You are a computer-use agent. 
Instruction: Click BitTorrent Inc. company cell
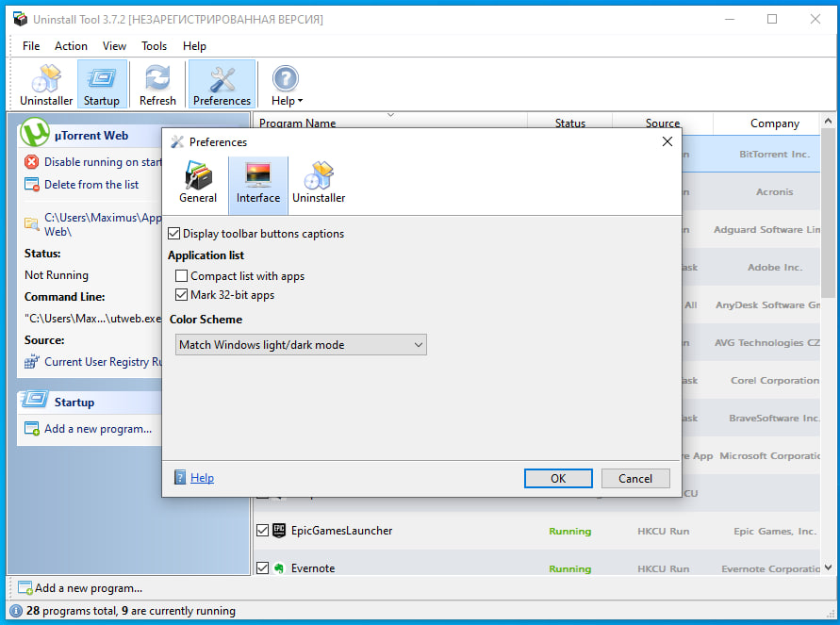(775, 155)
